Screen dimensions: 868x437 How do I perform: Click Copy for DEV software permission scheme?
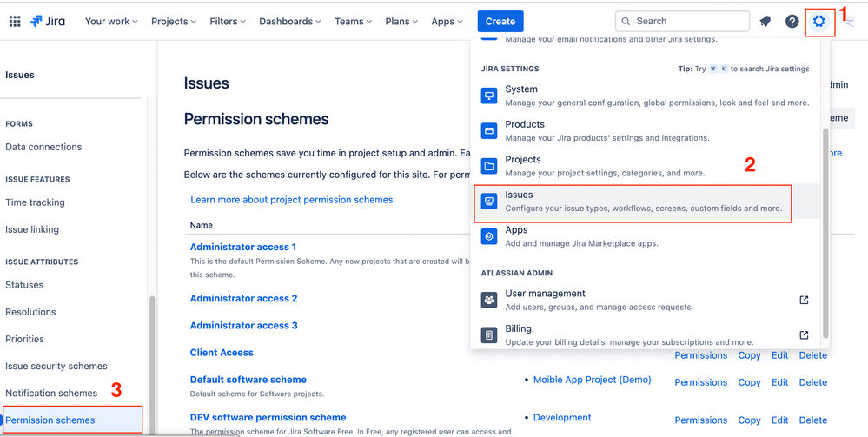click(x=749, y=420)
